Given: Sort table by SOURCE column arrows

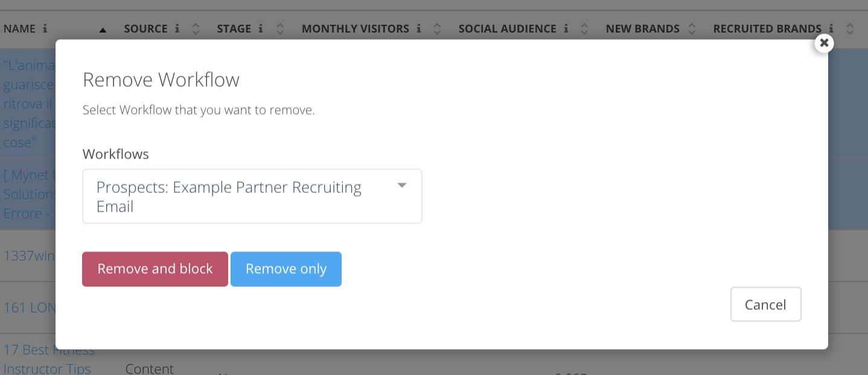Looking at the screenshot, I should tap(195, 28).
